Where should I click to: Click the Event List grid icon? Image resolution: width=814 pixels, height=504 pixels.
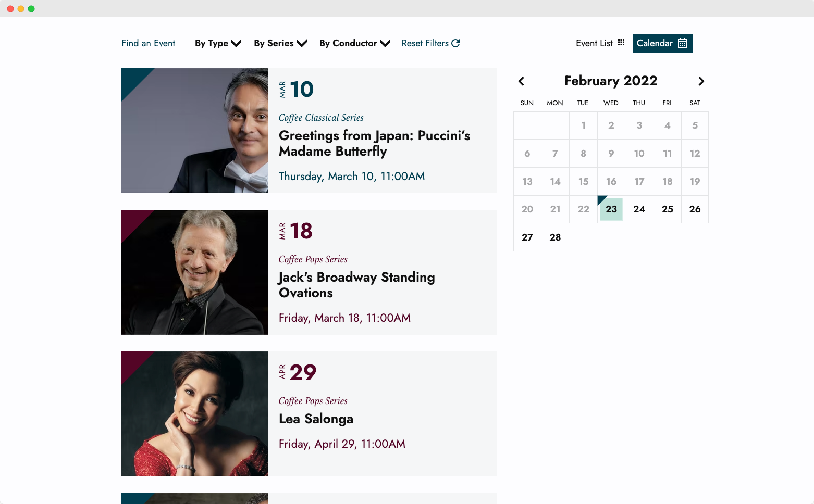pyautogui.click(x=621, y=43)
